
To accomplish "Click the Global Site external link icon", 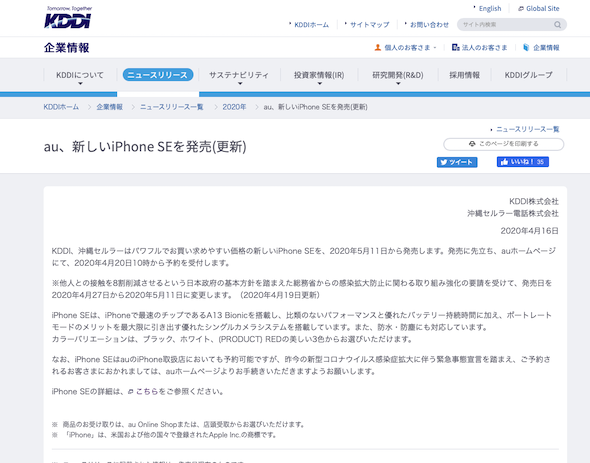I will click(x=521, y=9).
